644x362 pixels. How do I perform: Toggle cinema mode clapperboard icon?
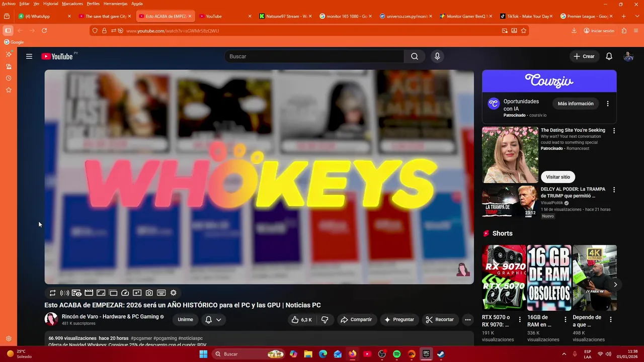tap(89, 293)
